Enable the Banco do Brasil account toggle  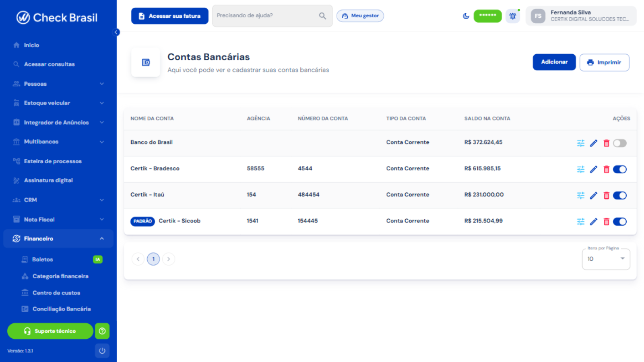620,143
